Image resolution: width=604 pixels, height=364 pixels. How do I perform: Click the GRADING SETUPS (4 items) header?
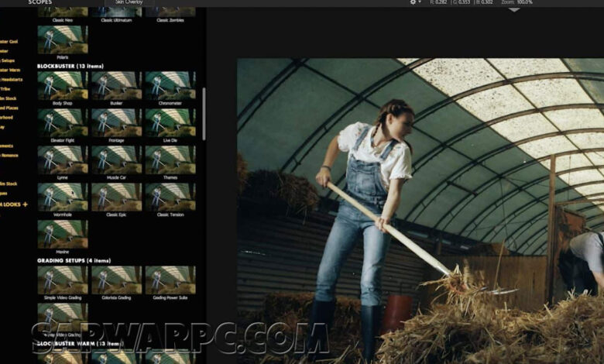pos(74,261)
